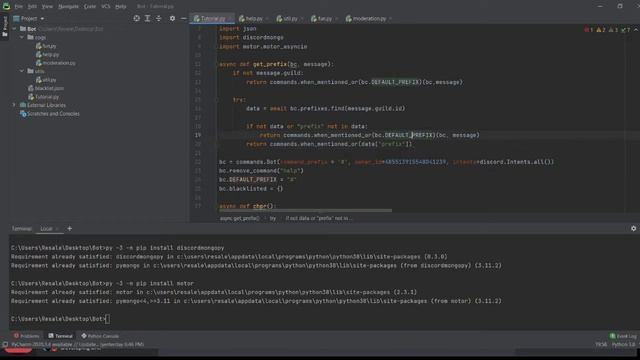Toggle the Terminal tool window button
640x360 pixels.
pyautogui.click(x=60, y=336)
